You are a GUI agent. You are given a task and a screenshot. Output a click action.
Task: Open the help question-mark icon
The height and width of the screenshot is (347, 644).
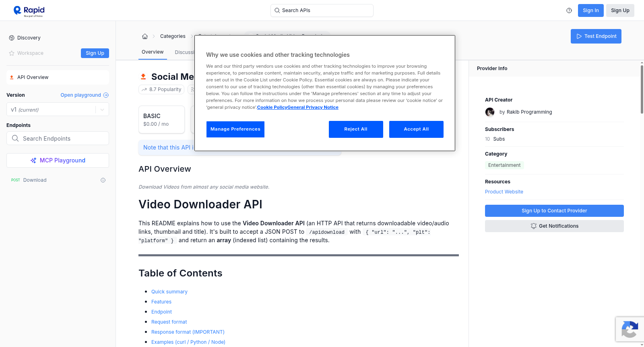pyautogui.click(x=569, y=10)
